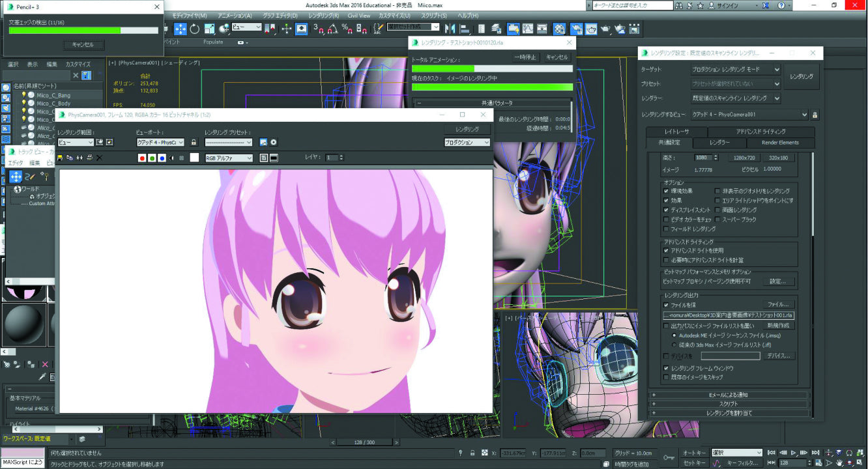This screenshot has width=868, height=469.
Task: Pause rendering with 一時停止 button
Action: click(525, 57)
